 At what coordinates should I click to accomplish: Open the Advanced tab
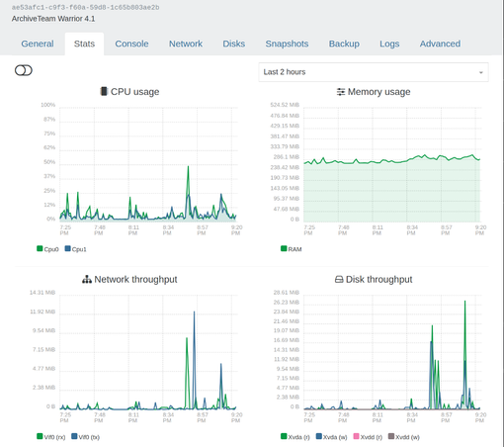[440, 44]
